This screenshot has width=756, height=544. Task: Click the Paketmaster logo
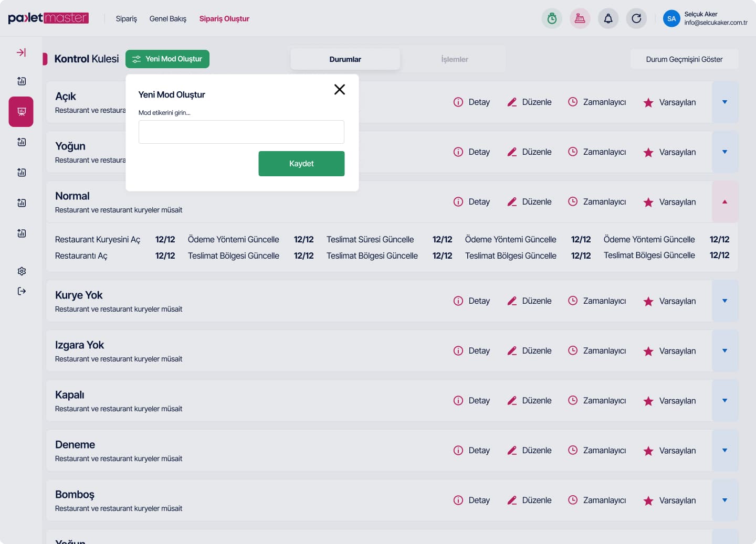click(x=48, y=18)
